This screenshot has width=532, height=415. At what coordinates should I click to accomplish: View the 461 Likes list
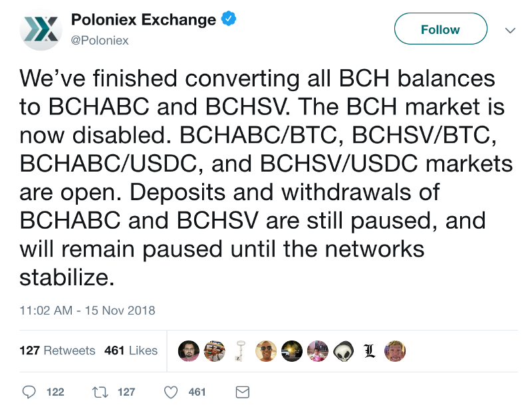click(131, 350)
